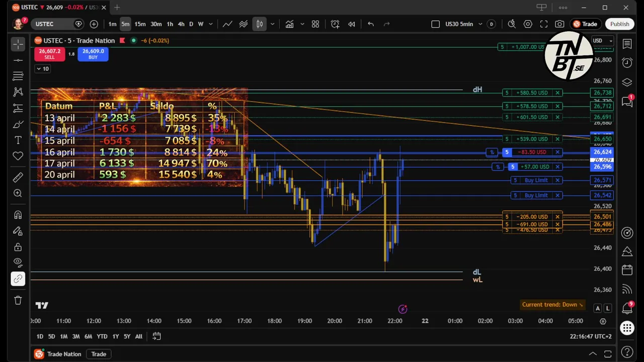Select the text annotation tool
The image size is (644, 362).
point(18,140)
